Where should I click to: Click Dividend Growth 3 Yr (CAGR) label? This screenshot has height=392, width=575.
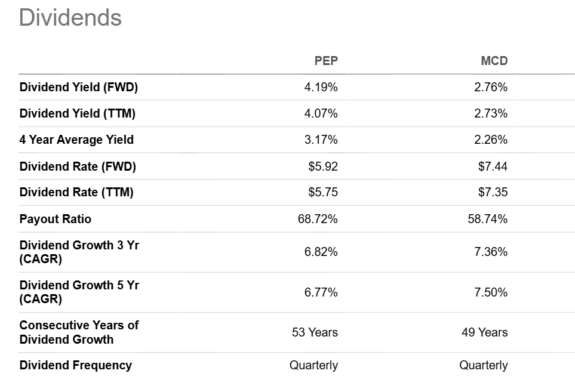(79, 252)
